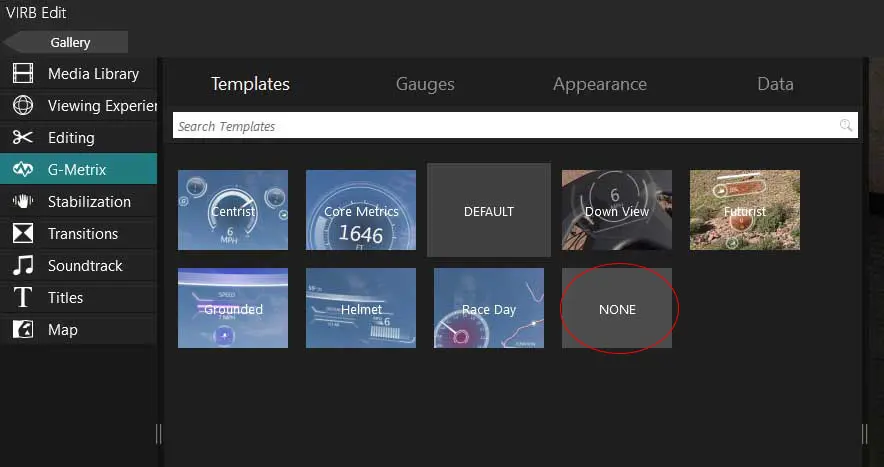Click the Editing scissors icon

tap(23, 137)
